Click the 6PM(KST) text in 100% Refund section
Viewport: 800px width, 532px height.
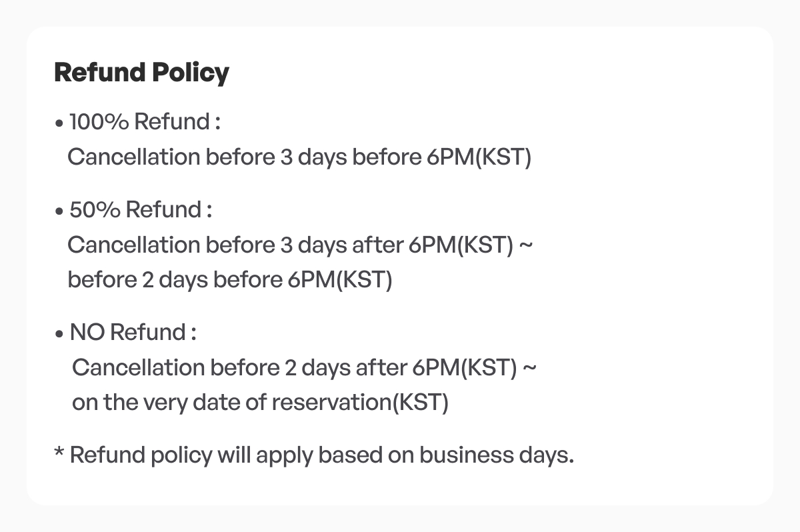477,157
